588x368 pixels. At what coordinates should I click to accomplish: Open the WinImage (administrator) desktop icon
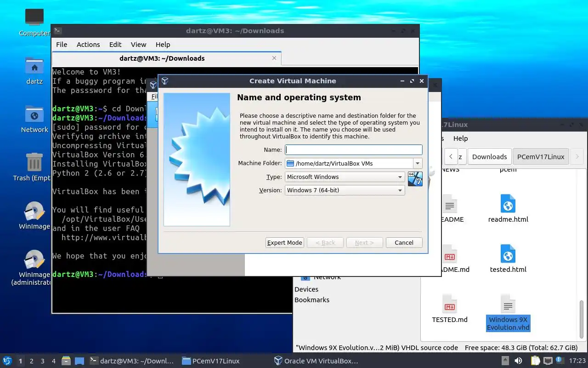click(x=34, y=268)
